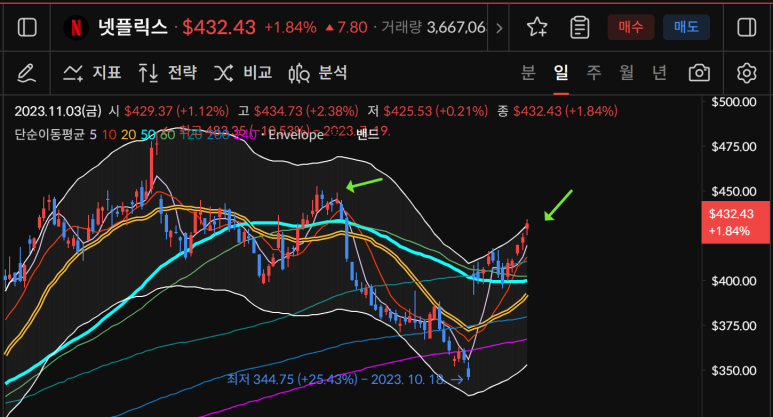
Task: Click the 2023.11.03(금) date label
Action: coord(58,111)
